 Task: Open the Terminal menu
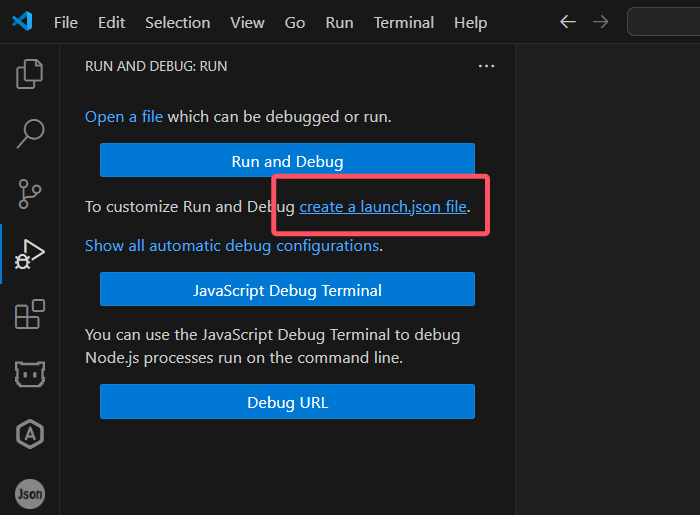[403, 22]
